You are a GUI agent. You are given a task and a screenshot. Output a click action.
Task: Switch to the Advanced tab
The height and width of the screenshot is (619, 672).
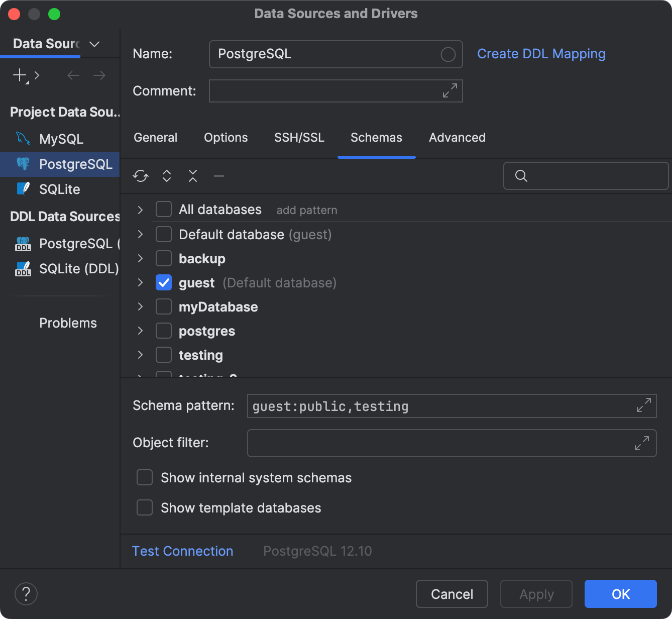(457, 138)
